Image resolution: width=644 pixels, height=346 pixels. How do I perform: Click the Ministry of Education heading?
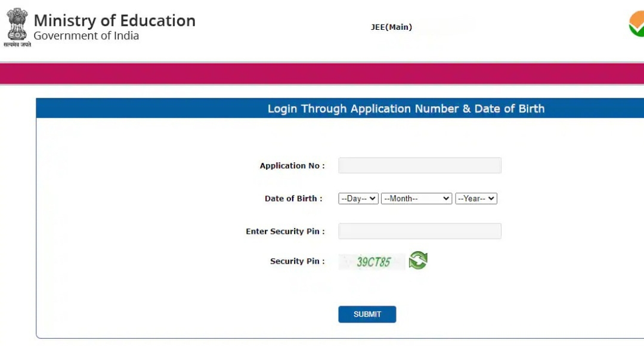[114, 20]
